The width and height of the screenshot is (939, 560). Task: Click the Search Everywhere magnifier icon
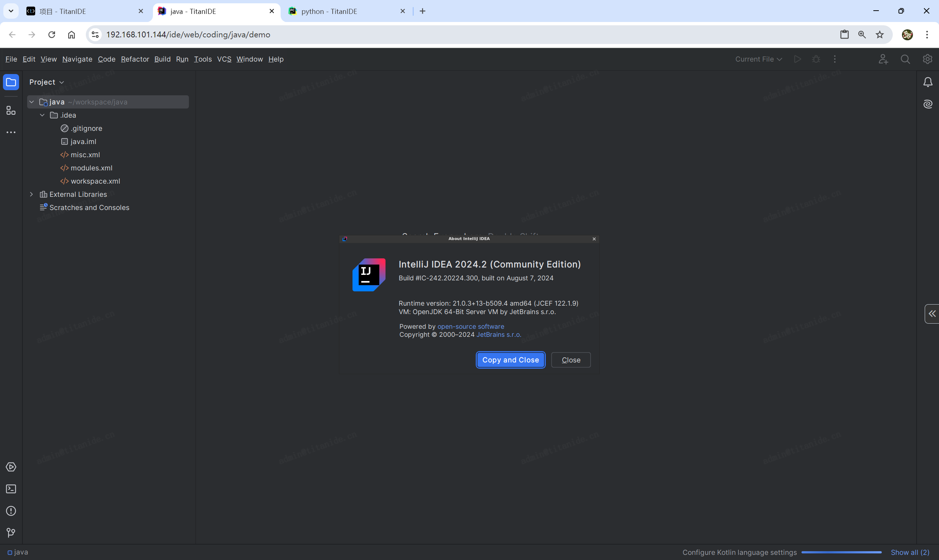pyautogui.click(x=905, y=59)
